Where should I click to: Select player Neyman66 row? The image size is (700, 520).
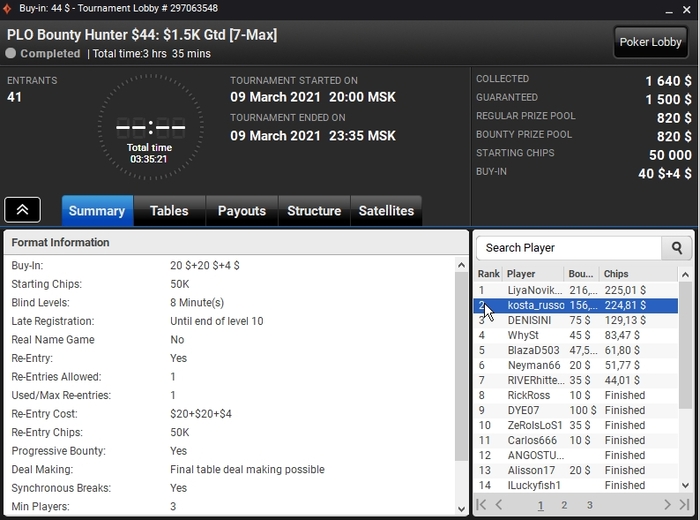click(576, 365)
